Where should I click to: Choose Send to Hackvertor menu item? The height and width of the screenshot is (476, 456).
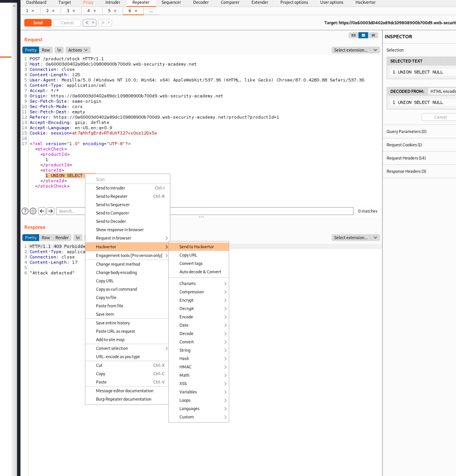[197, 247]
